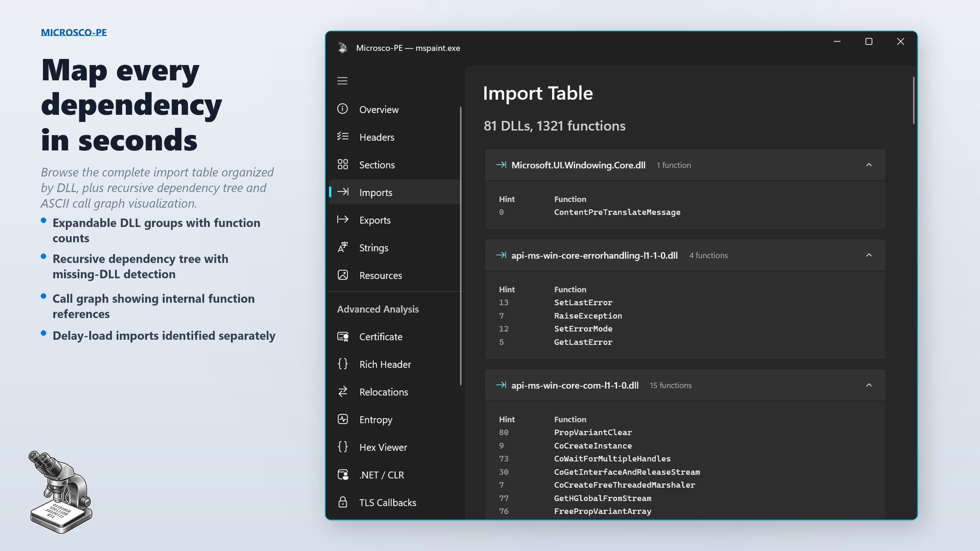980x551 pixels.
Task: Open the .NET / CLR section
Action: pyautogui.click(x=381, y=474)
